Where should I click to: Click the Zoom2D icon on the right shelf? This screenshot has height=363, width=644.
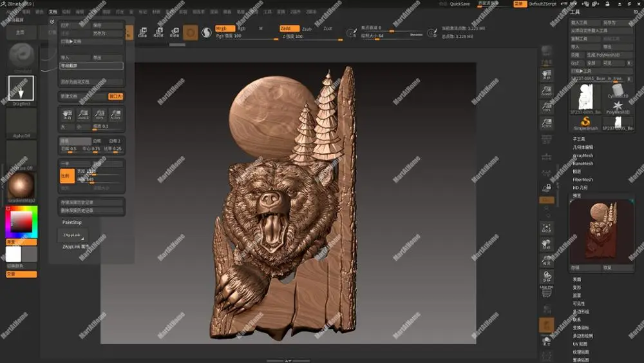click(x=547, y=91)
